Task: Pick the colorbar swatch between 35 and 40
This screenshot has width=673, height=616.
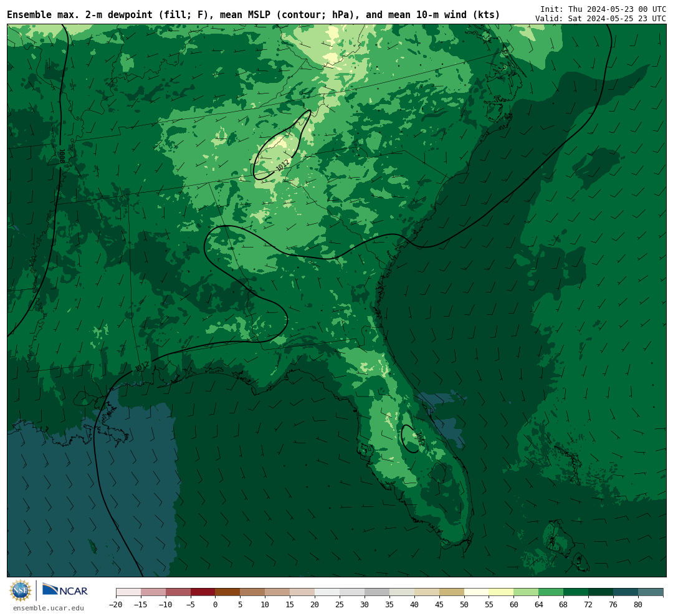Action: tap(402, 592)
